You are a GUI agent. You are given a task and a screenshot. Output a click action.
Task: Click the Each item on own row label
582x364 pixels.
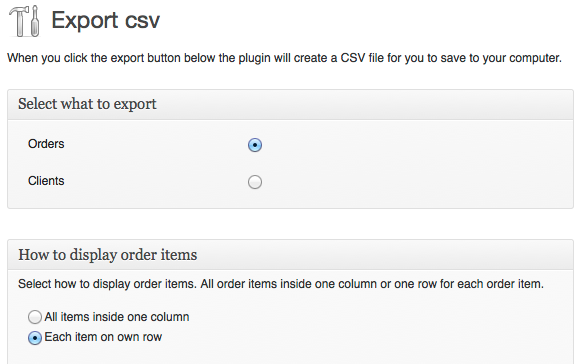point(103,337)
